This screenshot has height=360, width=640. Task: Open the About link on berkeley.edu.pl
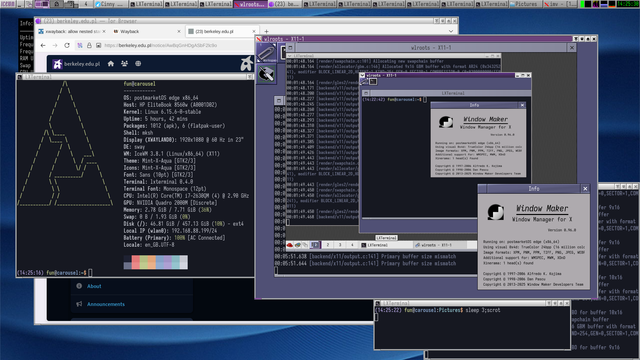click(94, 286)
